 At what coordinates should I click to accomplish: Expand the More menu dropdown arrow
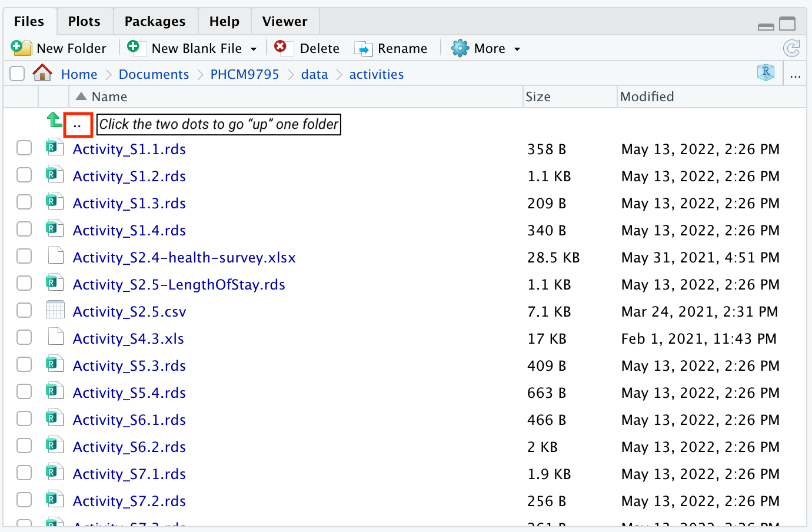(x=517, y=49)
